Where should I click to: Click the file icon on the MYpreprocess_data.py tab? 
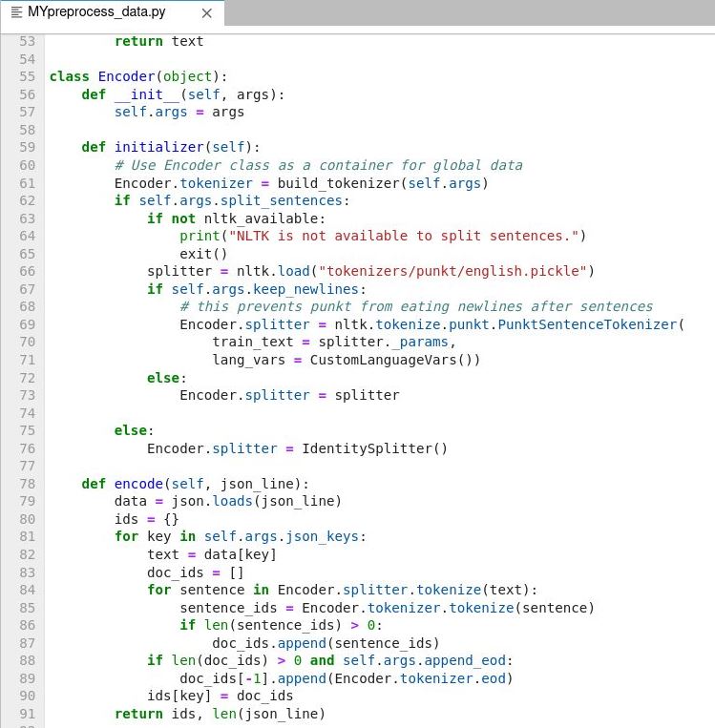coord(16,12)
